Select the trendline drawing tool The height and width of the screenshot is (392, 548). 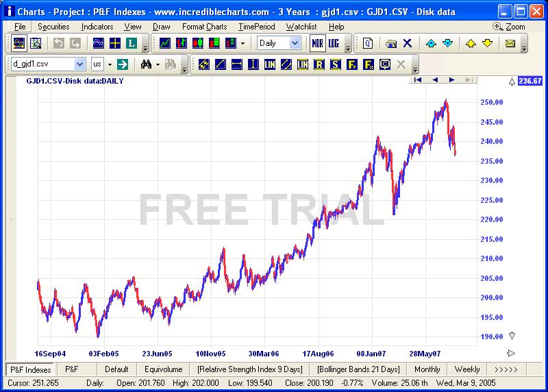pos(220,64)
